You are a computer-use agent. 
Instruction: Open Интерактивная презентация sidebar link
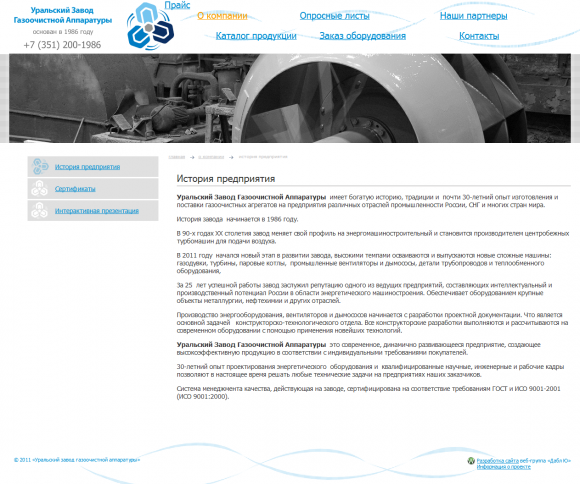[x=97, y=211]
